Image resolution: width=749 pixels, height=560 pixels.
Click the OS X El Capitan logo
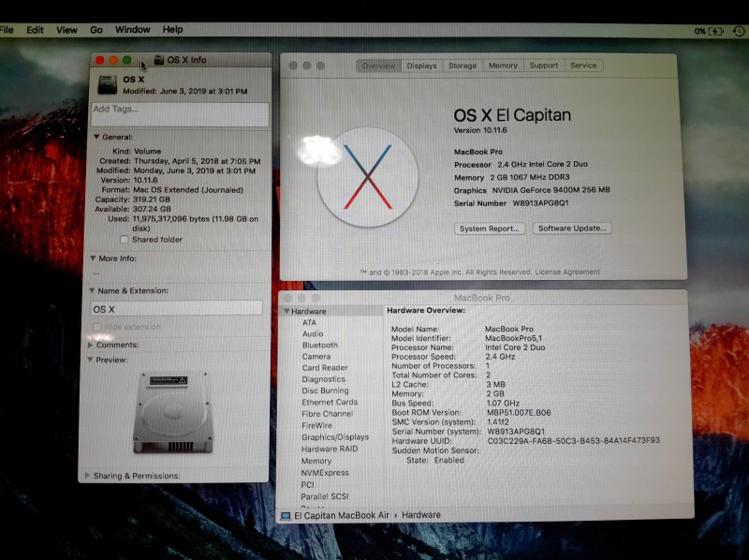click(367, 177)
